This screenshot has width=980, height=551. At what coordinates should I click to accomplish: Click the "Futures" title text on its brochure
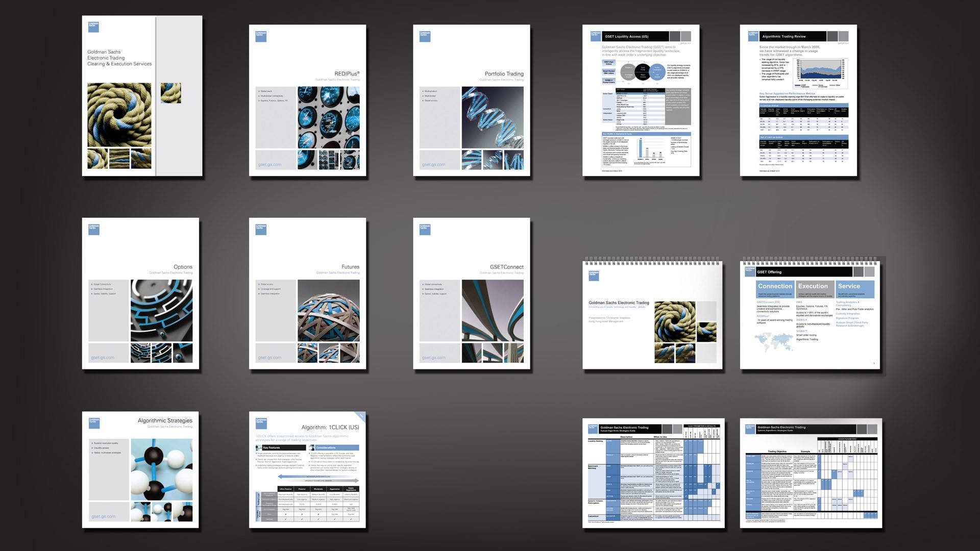tap(350, 267)
